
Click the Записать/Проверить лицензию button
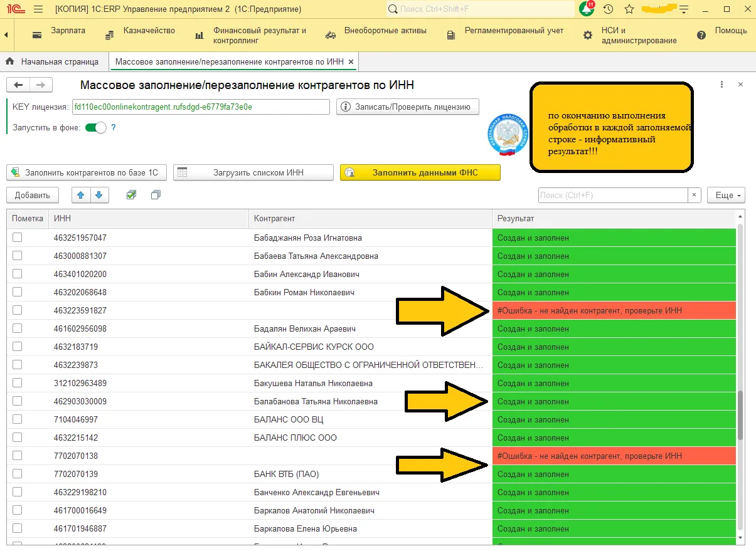coord(408,107)
